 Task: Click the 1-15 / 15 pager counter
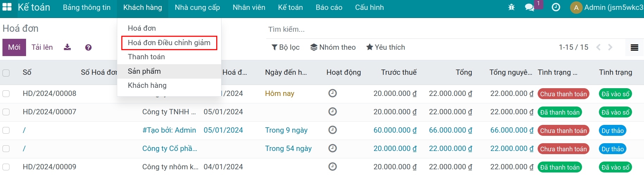tap(574, 47)
